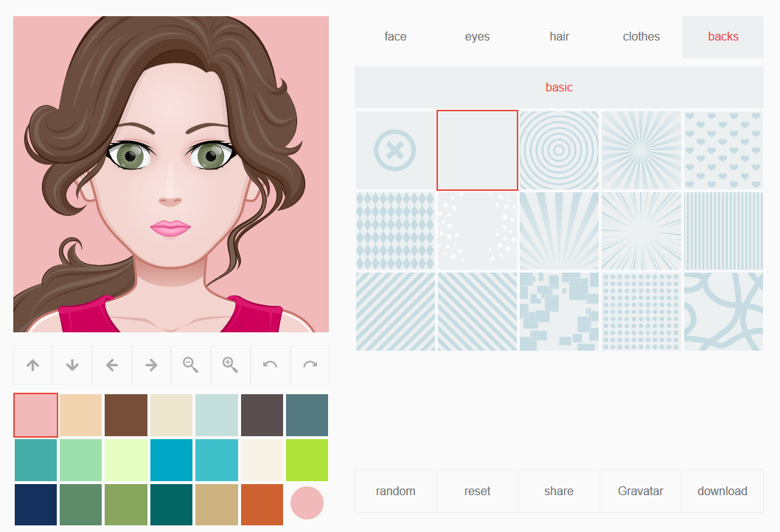Shift the avatar right with the right arrow
Viewport: 780px width, 532px height.
pos(151,365)
